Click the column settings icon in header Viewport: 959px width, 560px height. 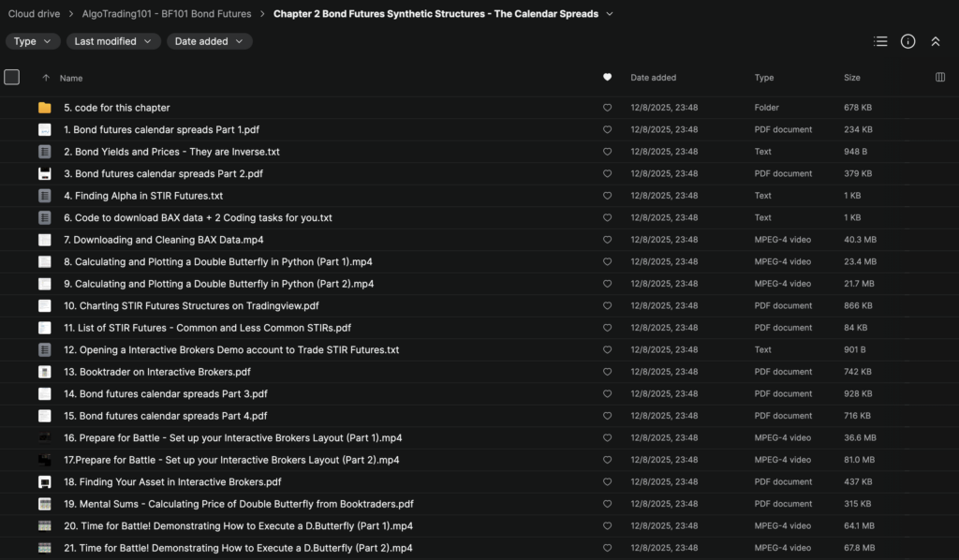(x=940, y=78)
